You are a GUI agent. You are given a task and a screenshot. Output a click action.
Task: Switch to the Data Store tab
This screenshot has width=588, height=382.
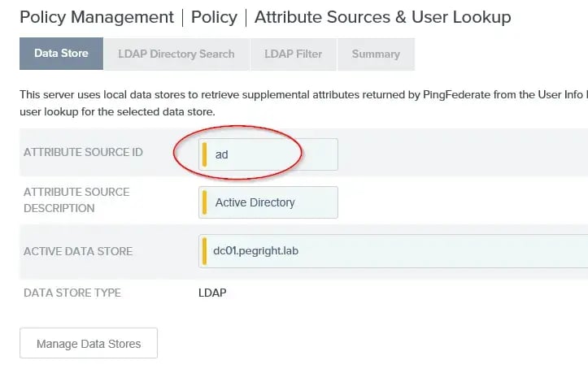[x=61, y=54]
